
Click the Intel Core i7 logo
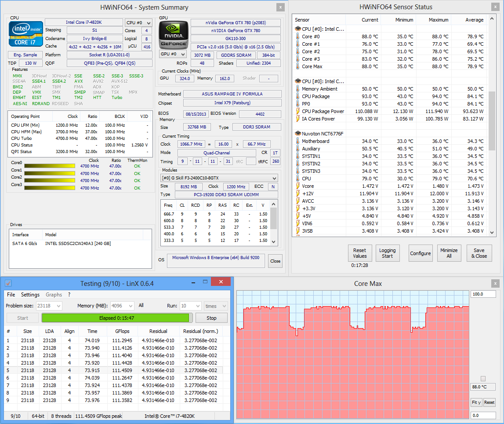pyautogui.click(x=26, y=34)
